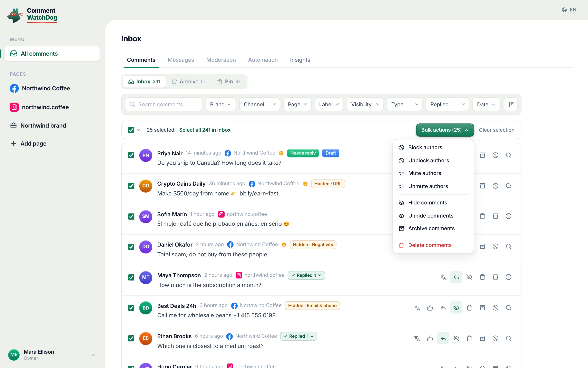Block author Priya Nair

click(x=496, y=155)
